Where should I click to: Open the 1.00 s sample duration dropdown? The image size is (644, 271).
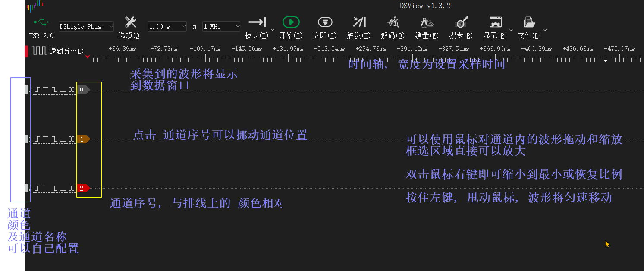pos(167,27)
